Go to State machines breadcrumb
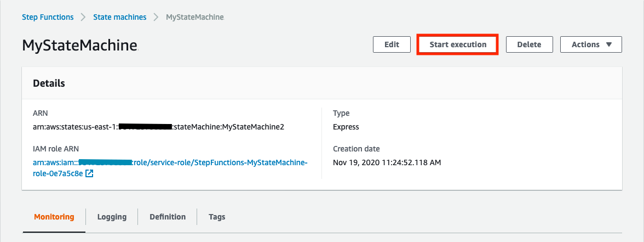Image resolution: width=644 pixels, height=242 pixels. (119, 17)
